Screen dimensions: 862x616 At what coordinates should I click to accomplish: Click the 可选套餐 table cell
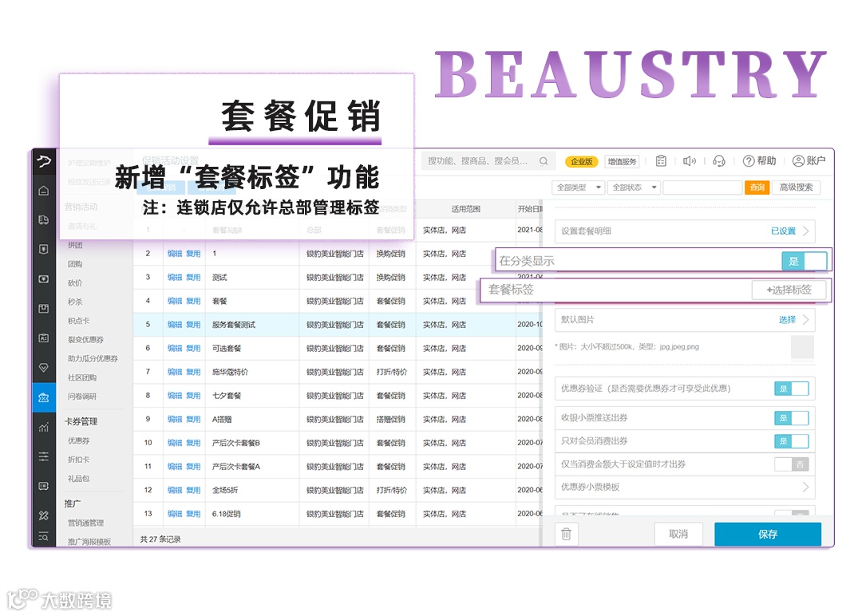252,349
